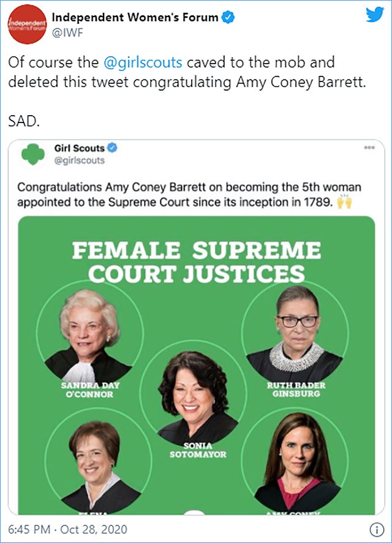The image size is (392, 543).
Task: Open the Independent Women's Forum display name
Action: pyautogui.click(x=134, y=18)
